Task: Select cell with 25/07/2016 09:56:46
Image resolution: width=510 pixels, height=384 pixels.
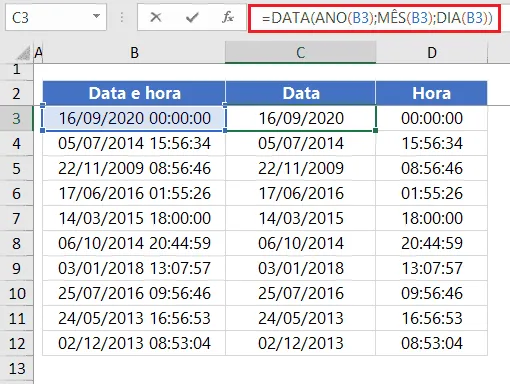Action: [x=134, y=293]
